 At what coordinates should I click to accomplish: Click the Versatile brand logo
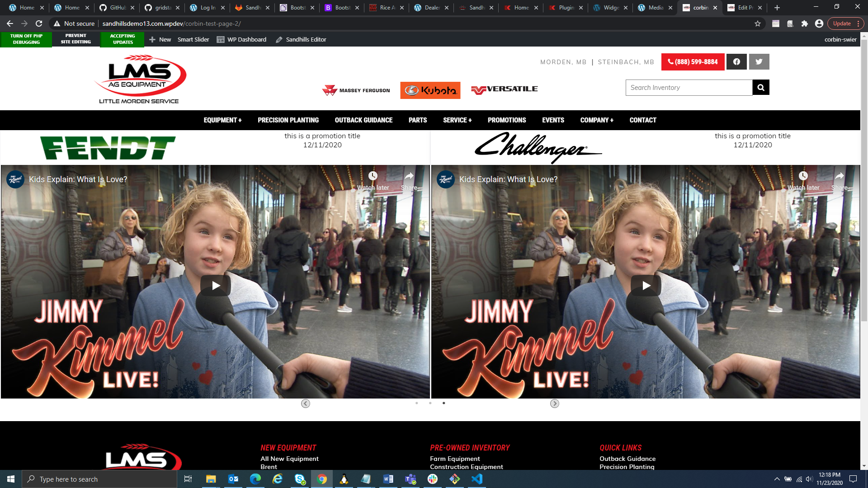pos(505,89)
